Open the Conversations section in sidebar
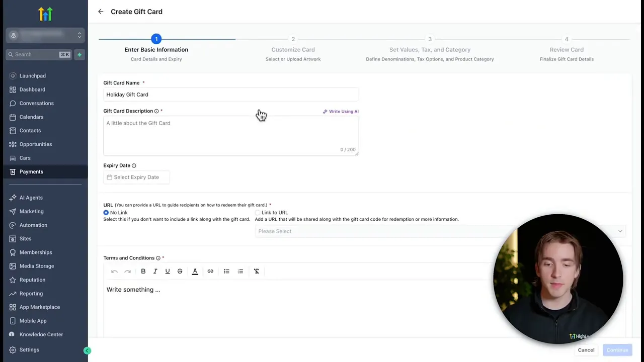This screenshot has width=644, height=362. (x=36, y=103)
